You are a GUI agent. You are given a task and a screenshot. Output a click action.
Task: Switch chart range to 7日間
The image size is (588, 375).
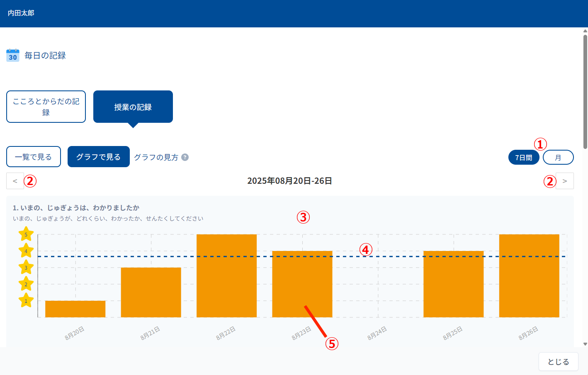point(523,158)
